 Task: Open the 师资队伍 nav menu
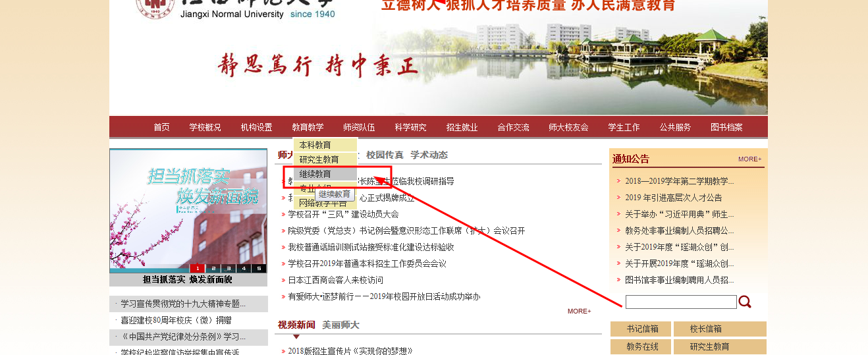point(360,127)
